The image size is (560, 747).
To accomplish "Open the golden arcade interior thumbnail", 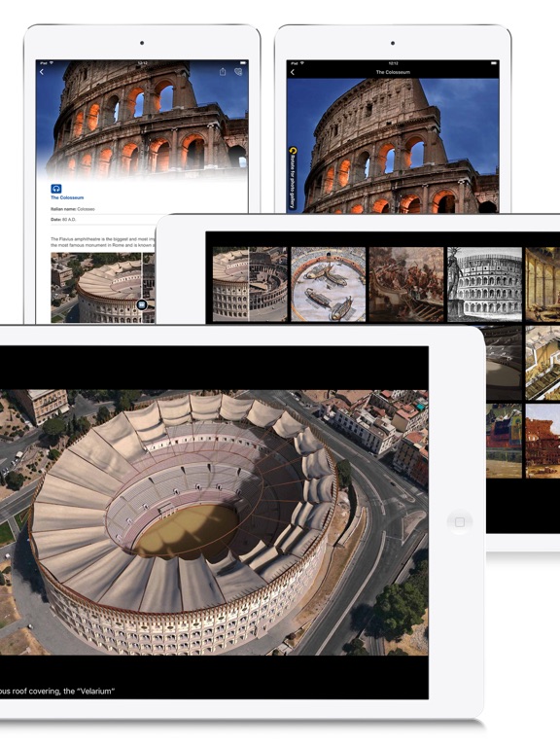I will coord(542,284).
